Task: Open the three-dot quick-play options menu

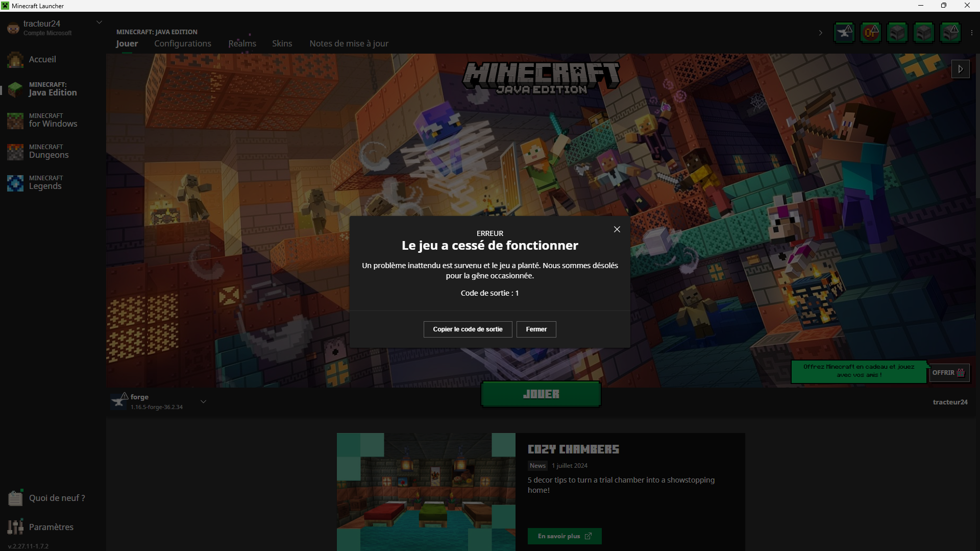Action: click(x=971, y=33)
